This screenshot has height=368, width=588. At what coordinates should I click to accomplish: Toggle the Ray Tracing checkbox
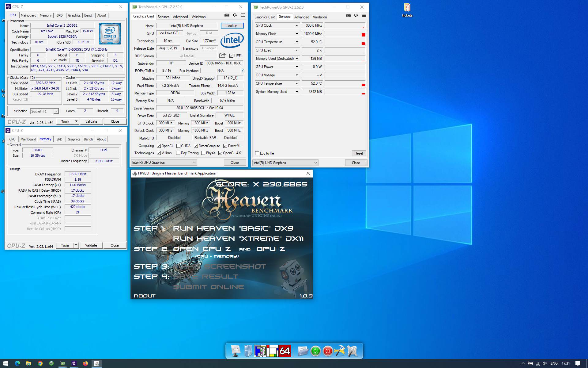click(178, 153)
